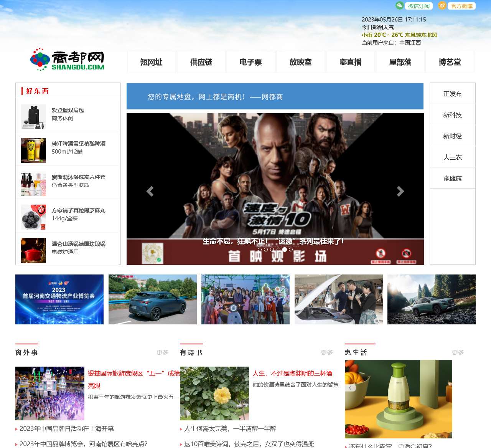Viewport: 491px width, 448px height.
Task: Click 更多 in the 有诗书 section
Action: coord(327,352)
